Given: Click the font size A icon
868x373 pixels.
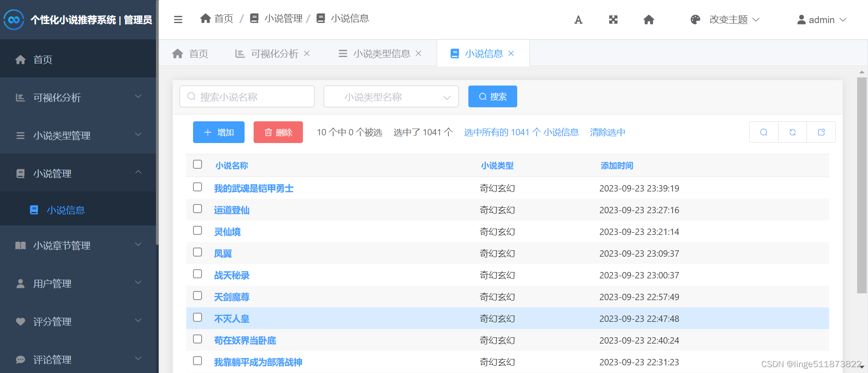Looking at the screenshot, I should pyautogui.click(x=578, y=19).
